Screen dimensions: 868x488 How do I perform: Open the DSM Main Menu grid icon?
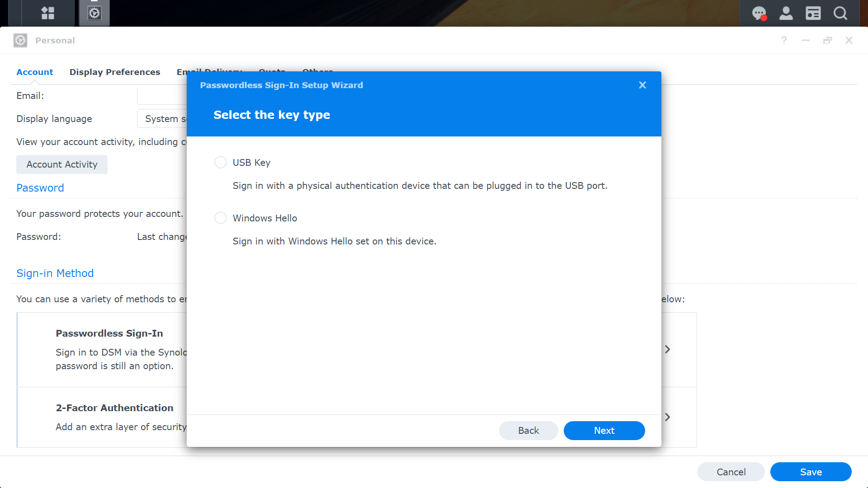point(47,13)
